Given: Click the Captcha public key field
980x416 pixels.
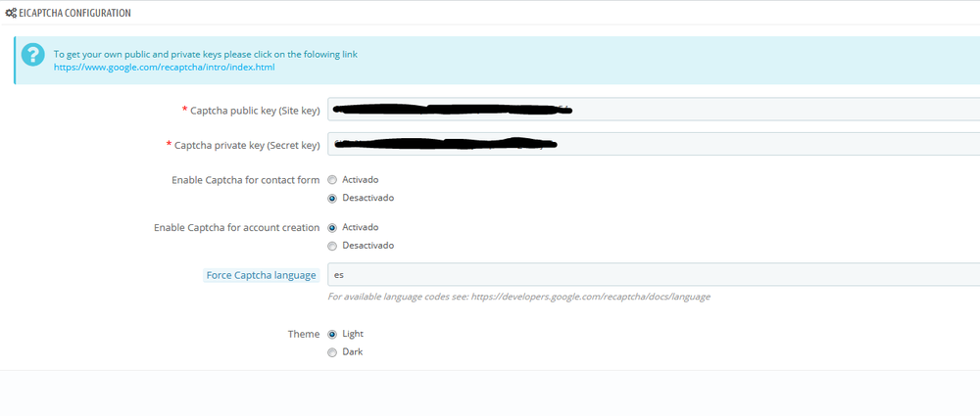Looking at the screenshot, I should pos(653,110).
